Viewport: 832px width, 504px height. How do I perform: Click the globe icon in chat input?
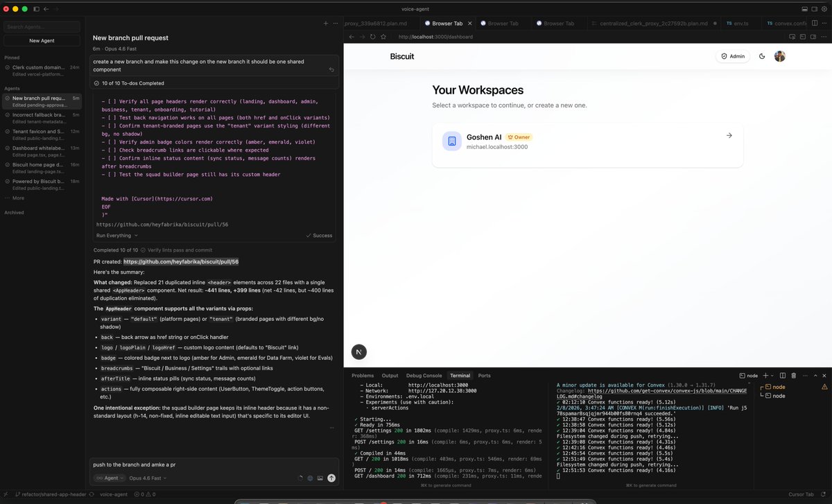[x=310, y=478]
